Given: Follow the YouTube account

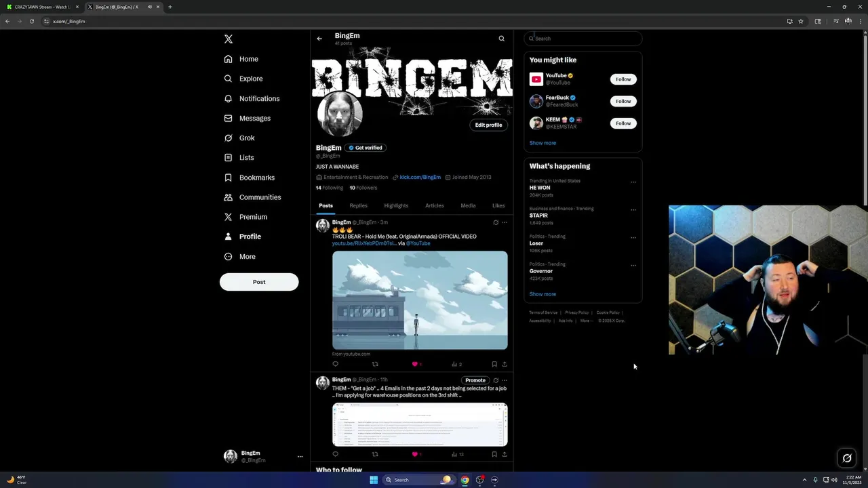Looking at the screenshot, I should tap(623, 79).
